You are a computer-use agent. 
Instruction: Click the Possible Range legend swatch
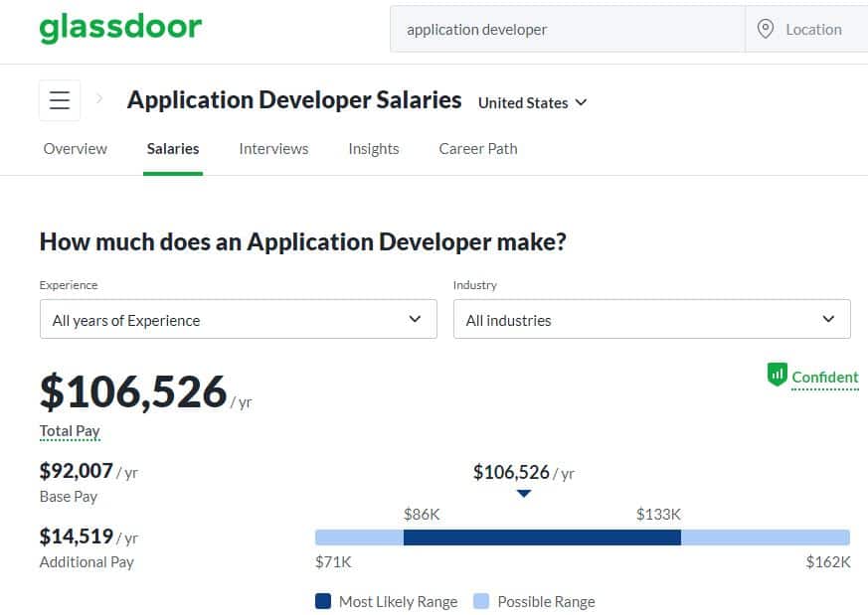point(481,601)
